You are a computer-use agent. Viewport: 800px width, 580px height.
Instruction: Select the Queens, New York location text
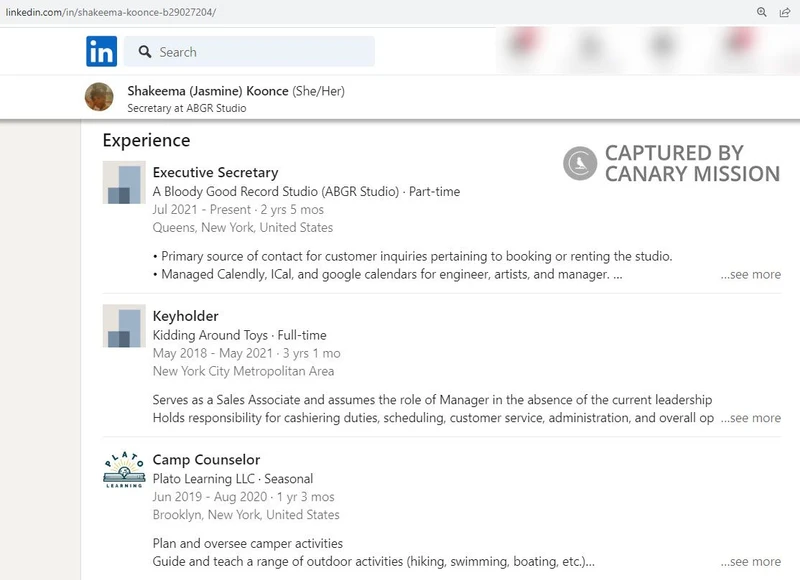tap(242, 228)
